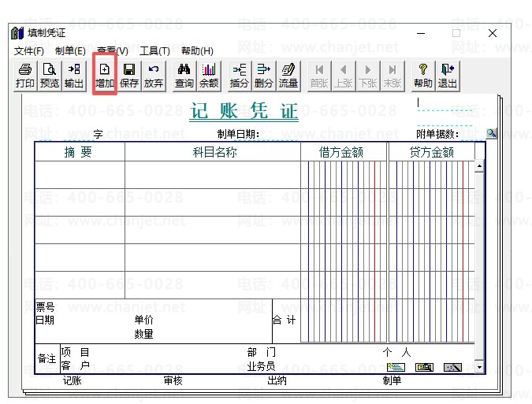Click the middle icon at the voucher bottom right
The image size is (532, 404).
tap(425, 367)
